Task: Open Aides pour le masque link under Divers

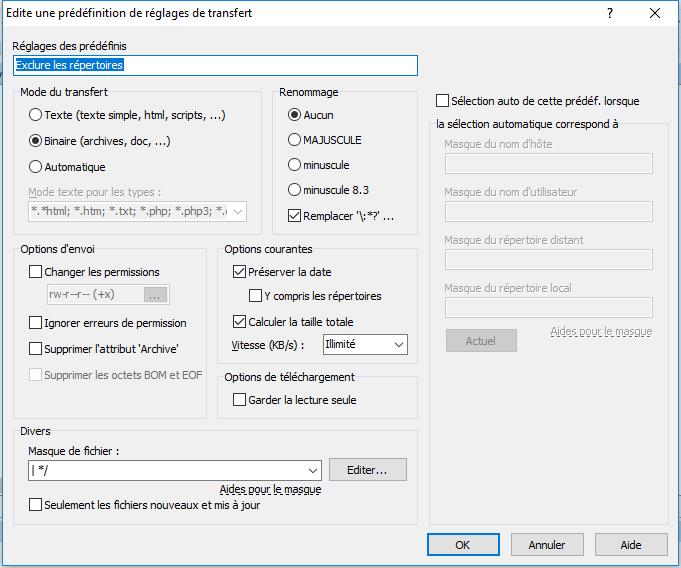Action: 270,489
